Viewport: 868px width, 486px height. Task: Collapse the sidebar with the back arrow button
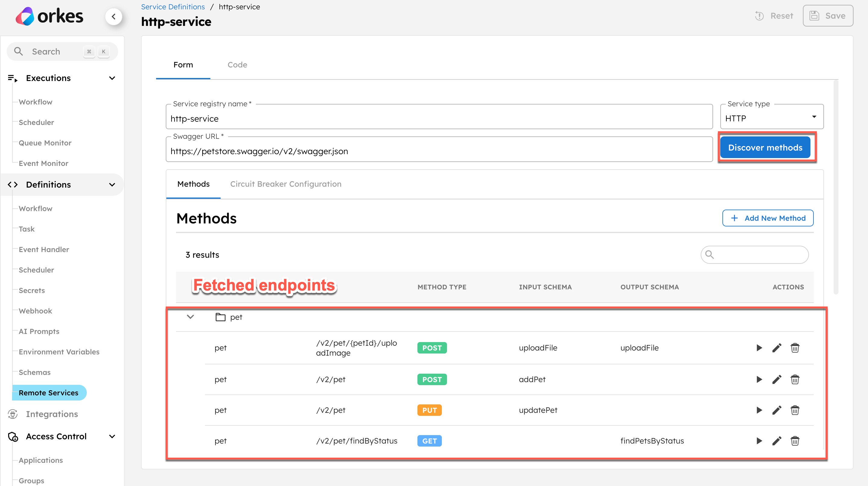click(x=114, y=16)
